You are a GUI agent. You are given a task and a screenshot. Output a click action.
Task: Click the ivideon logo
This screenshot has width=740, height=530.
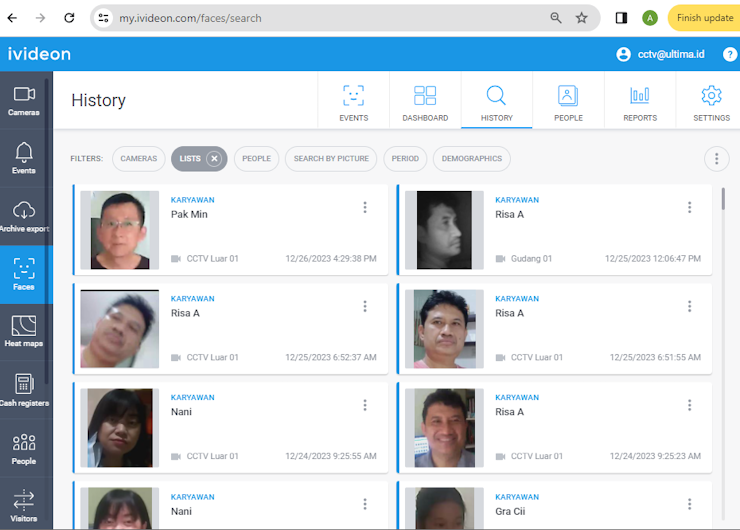click(x=39, y=54)
